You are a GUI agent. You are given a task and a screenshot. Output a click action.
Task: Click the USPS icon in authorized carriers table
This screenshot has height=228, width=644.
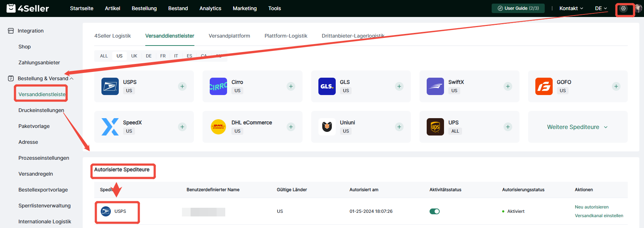[106, 211]
